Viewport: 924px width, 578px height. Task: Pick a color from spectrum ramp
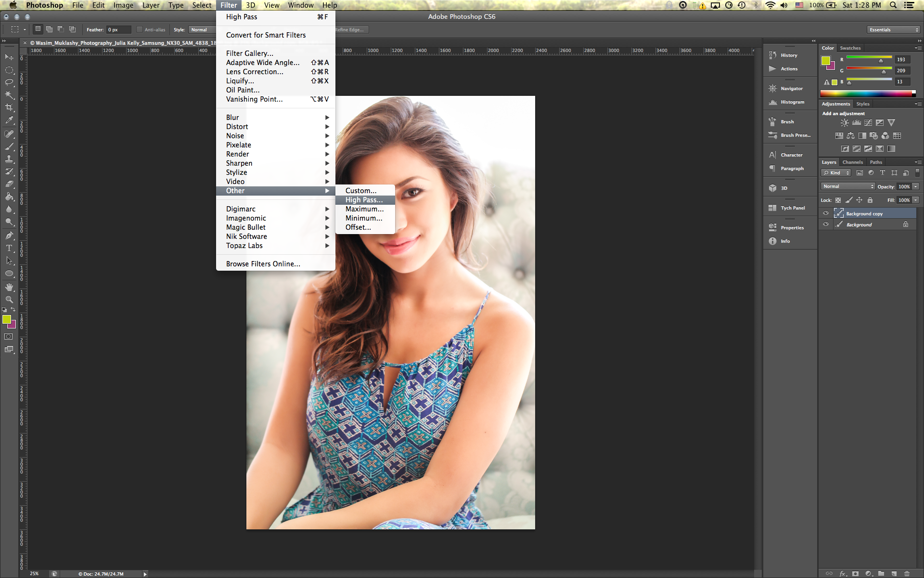(868, 93)
